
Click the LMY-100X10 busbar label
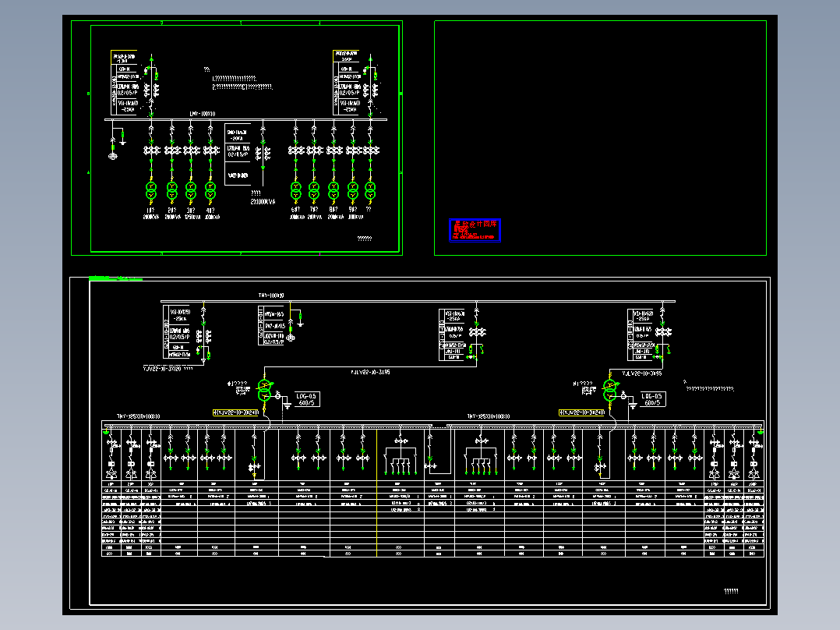tap(203, 114)
